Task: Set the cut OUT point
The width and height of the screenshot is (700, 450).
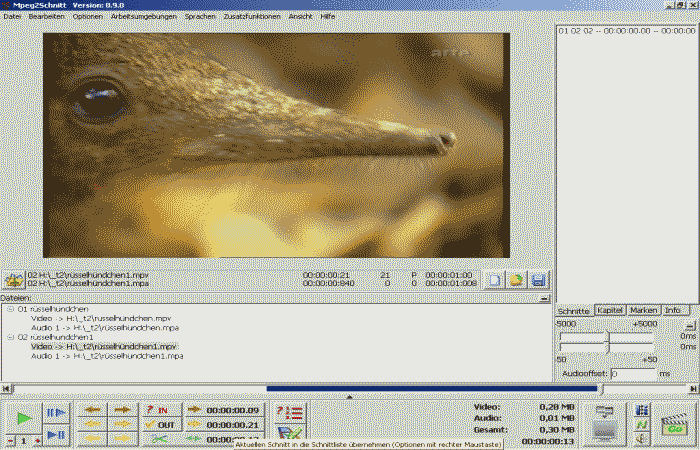Action: 157,425
